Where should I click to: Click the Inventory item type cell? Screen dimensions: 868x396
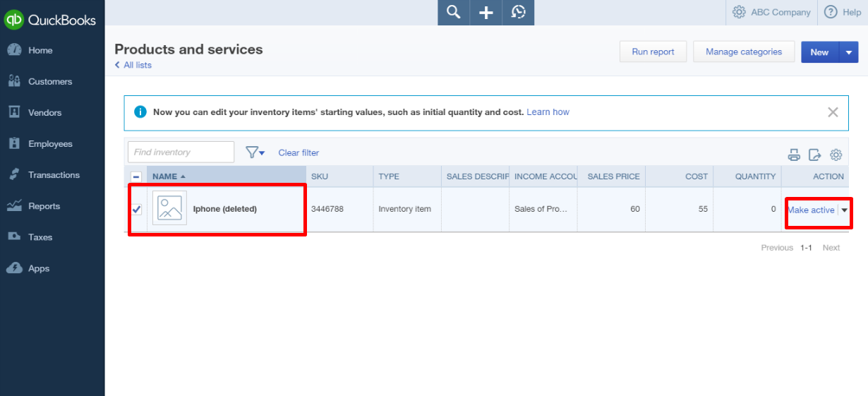tap(404, 209)
